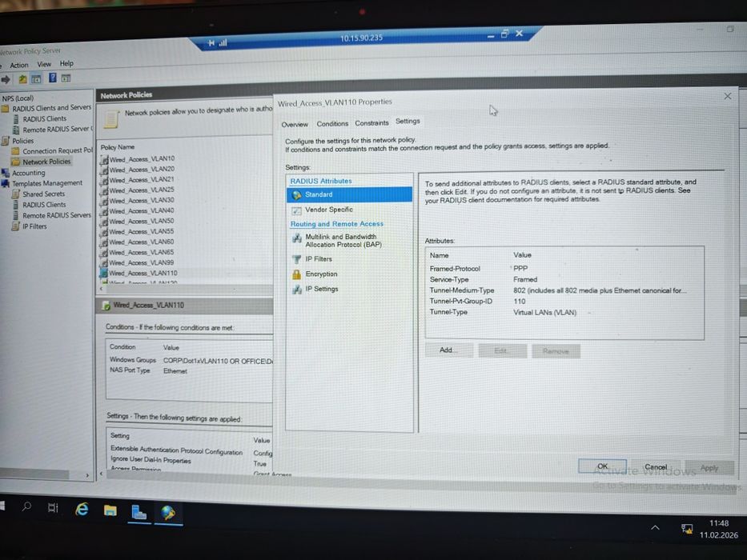Click the Cancel button
The image size is (747, 560).
(656, 467)
